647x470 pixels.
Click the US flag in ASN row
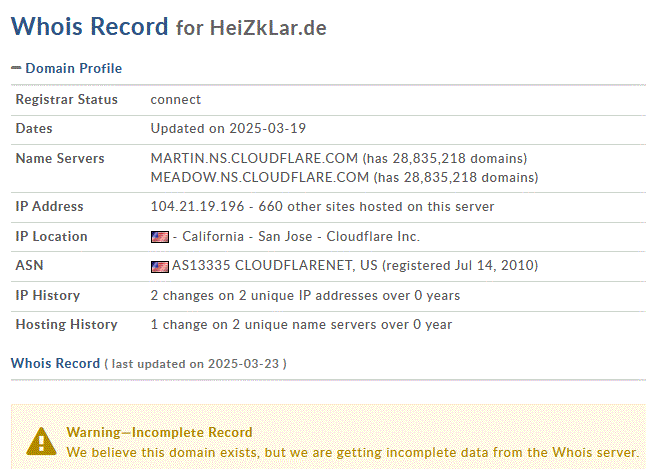(160, 267)
